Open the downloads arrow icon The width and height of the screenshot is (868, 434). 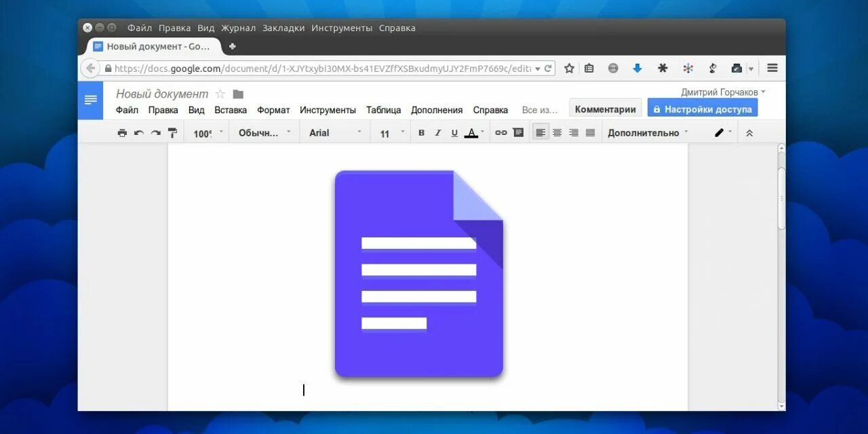[x=637, y=68]
